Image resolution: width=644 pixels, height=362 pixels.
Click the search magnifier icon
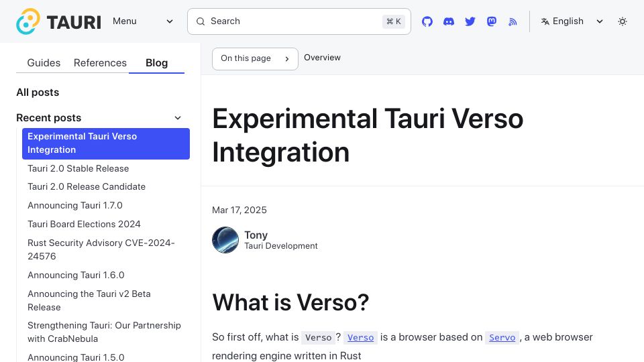(201, 21)
